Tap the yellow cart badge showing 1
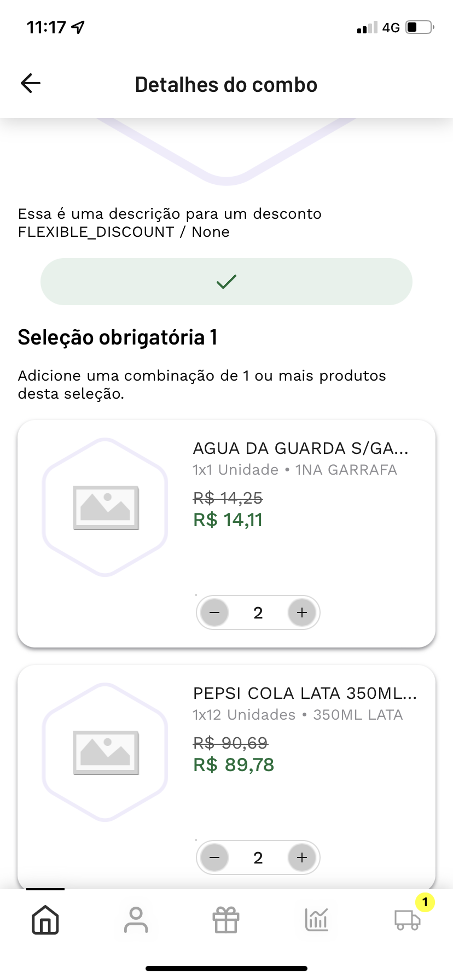 click(425, 902)
